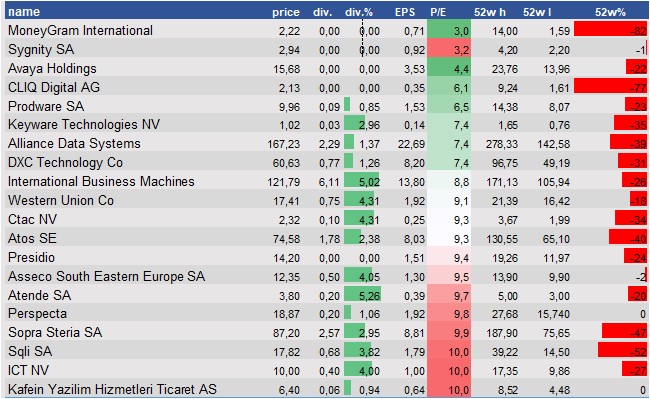Select the Kafein Yazilim Hizmetleri Ticaret AS name

[112, 389]
